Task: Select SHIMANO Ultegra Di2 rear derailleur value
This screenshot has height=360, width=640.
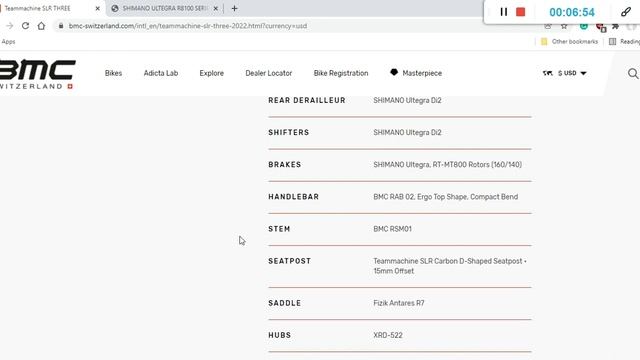Action: coord(407,100)
